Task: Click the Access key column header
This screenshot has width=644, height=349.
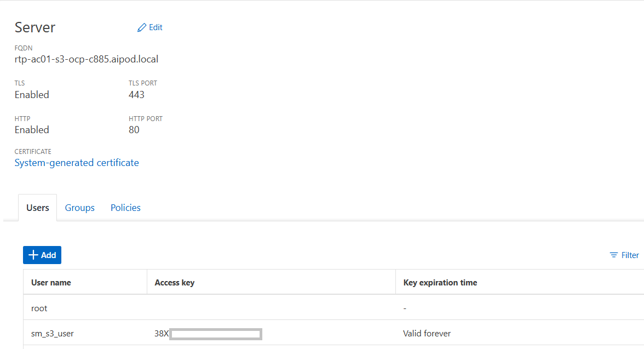Action: [175, 282]
